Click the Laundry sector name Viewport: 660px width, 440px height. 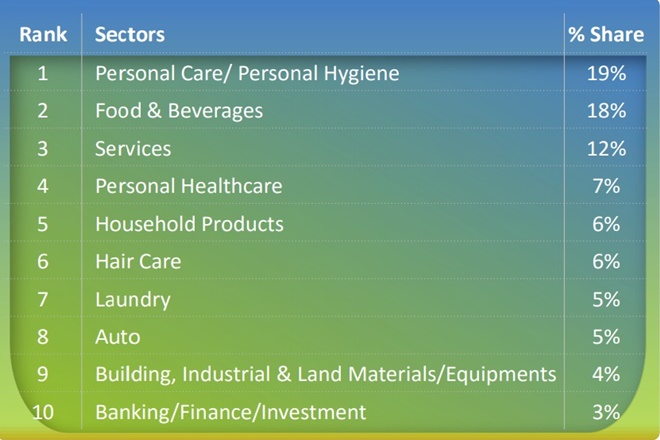pyautogui.click(x=133, y=299)
